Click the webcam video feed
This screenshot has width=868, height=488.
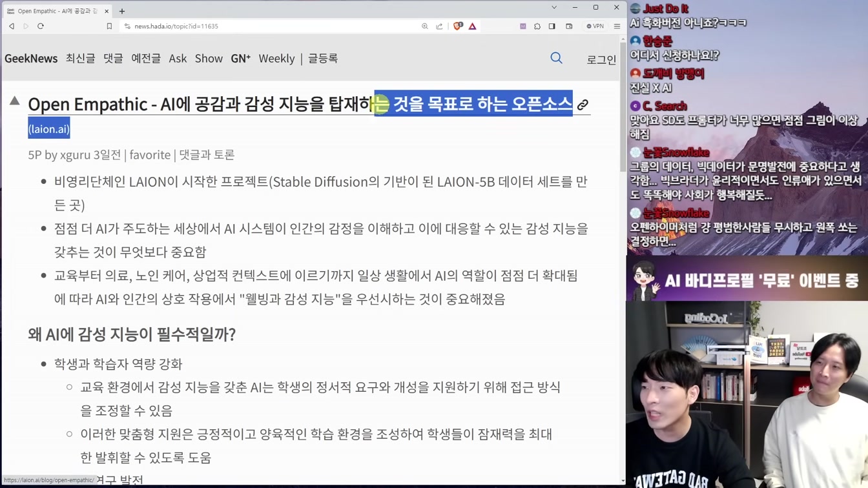point(747,394)
